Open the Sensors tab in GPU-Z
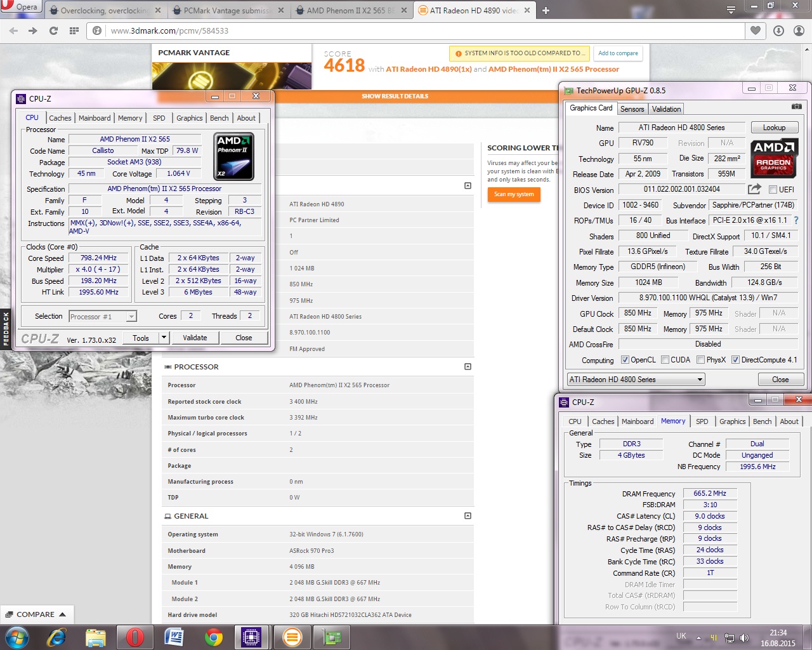The image size is (812, 650). pyautogui.click(x=632, y=109)
